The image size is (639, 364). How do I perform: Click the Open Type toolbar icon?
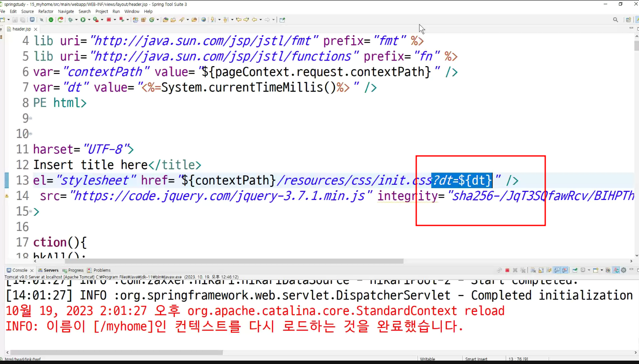point(165,19)
